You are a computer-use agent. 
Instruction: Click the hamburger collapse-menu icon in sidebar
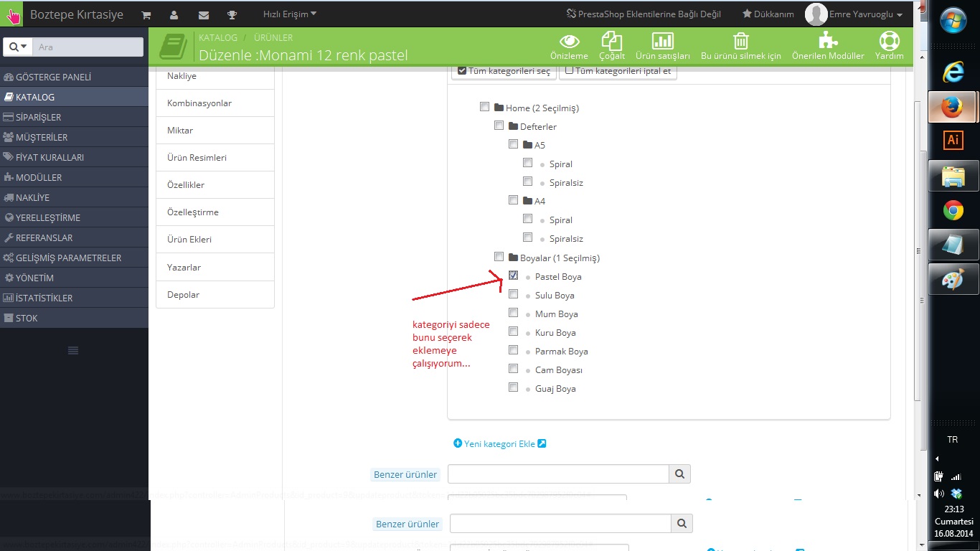point(73,350)
